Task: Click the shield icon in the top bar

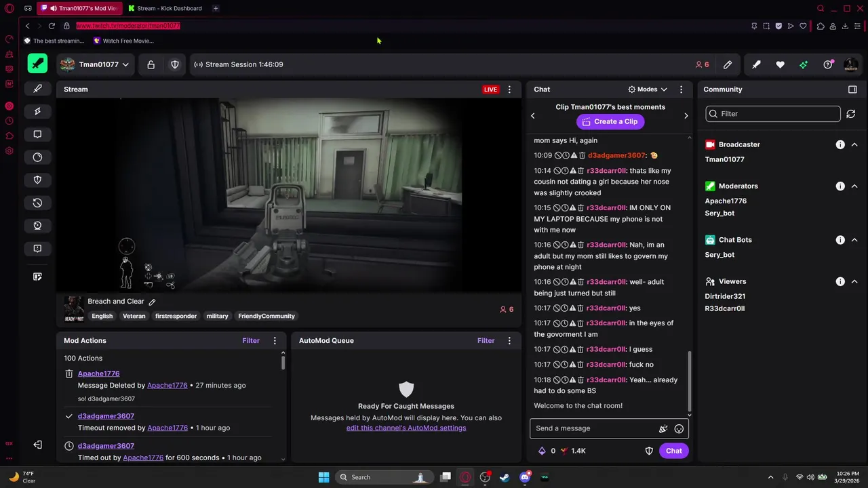Action: 174,64
